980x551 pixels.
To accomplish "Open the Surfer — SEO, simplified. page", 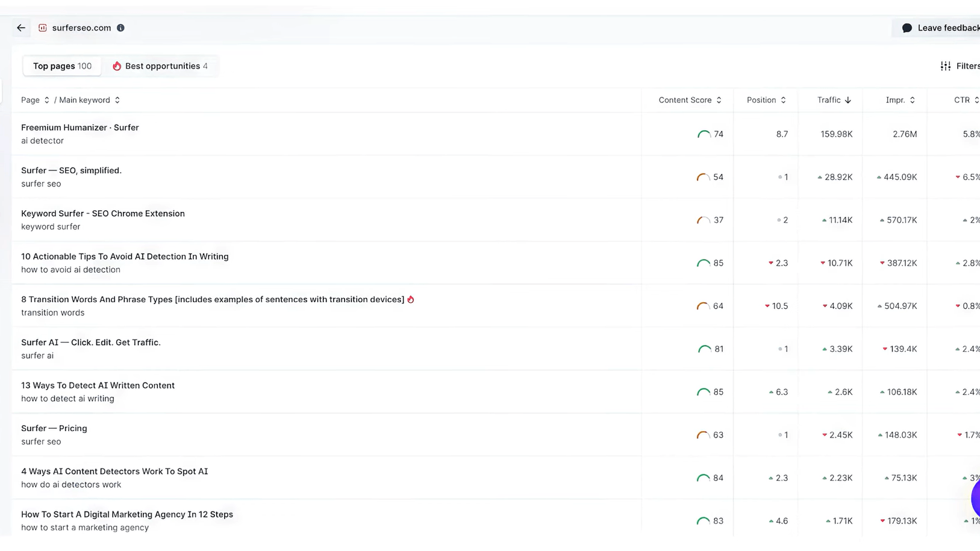I will coord(71,170).
